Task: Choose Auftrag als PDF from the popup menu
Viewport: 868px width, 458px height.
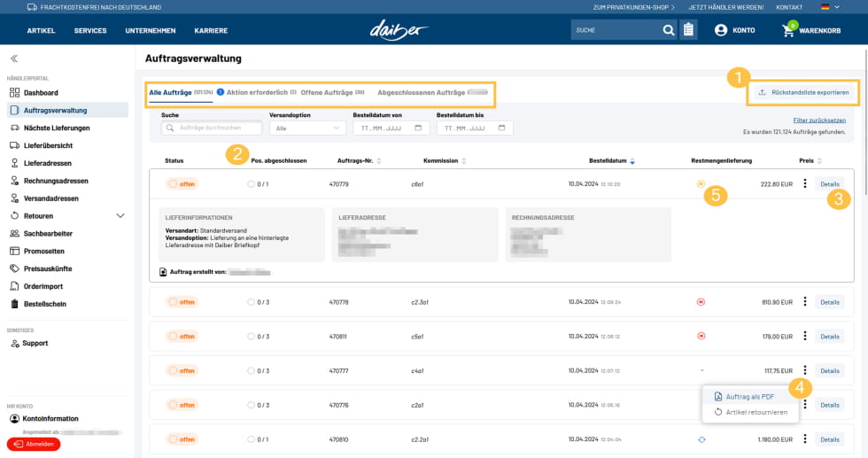Action: [749, 397]
